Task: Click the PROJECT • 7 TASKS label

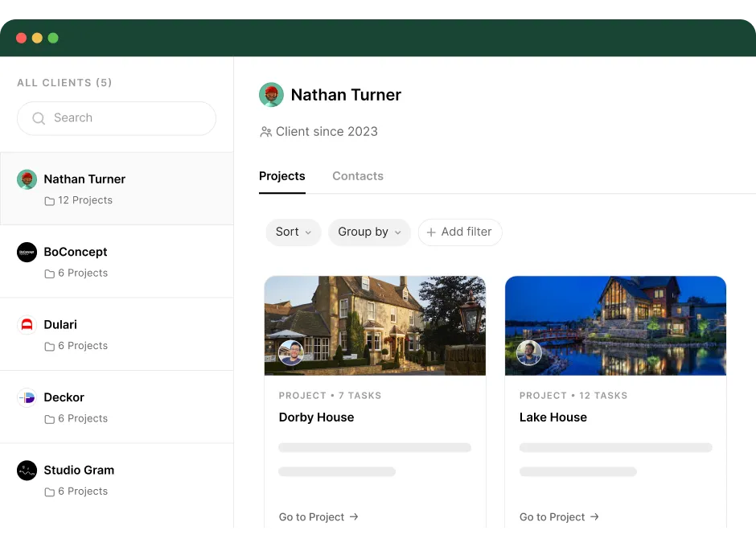Action: [x=330, y=396]
